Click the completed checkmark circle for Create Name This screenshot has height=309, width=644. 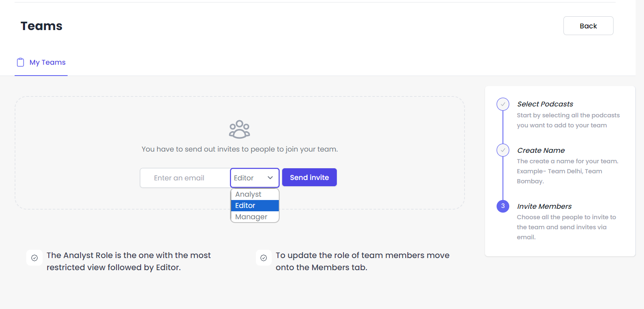pyautogui.click(x=503, y=150)
